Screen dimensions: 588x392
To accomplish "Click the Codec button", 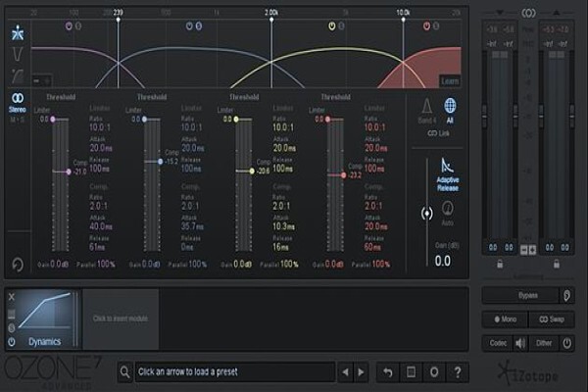I will pos(498,343).
